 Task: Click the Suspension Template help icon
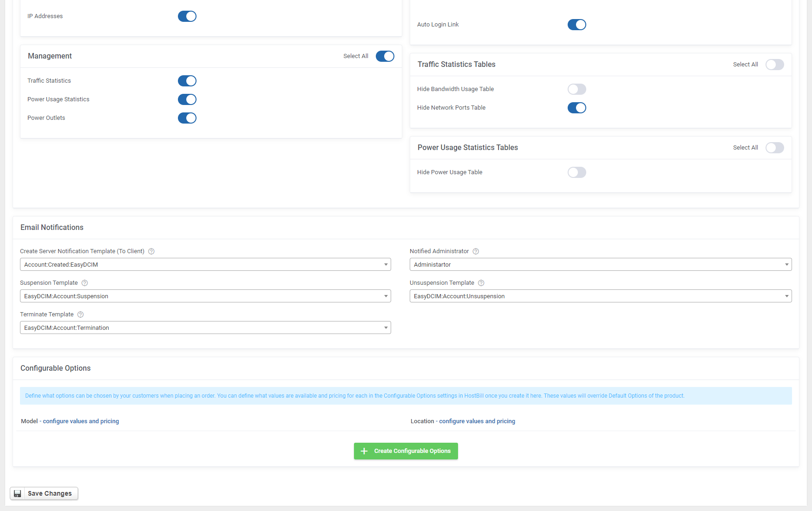tap(85, 283)
